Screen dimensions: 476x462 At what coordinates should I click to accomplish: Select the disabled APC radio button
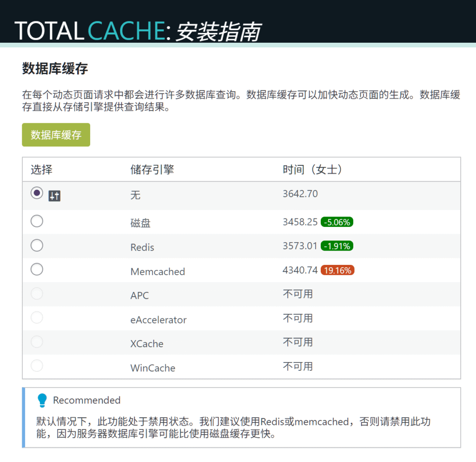point(37,294)
